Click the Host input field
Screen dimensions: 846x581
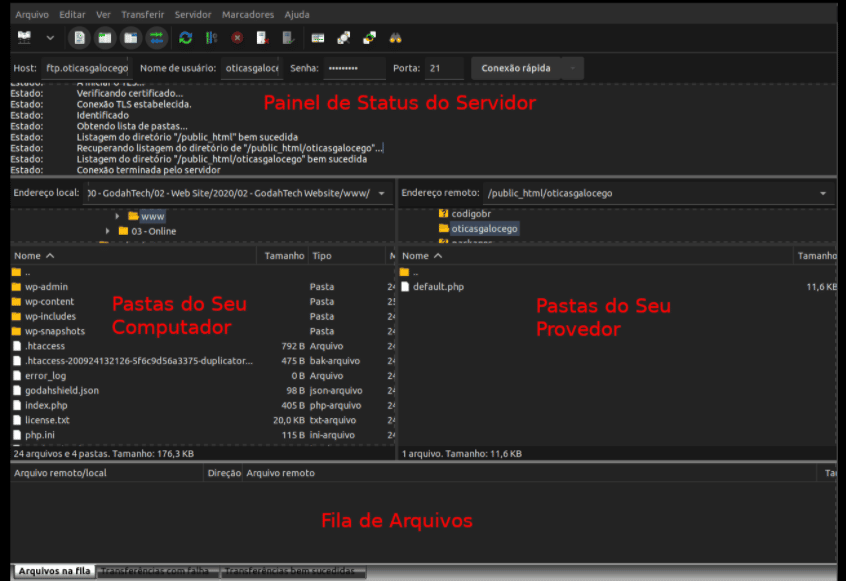pos(86,69)
